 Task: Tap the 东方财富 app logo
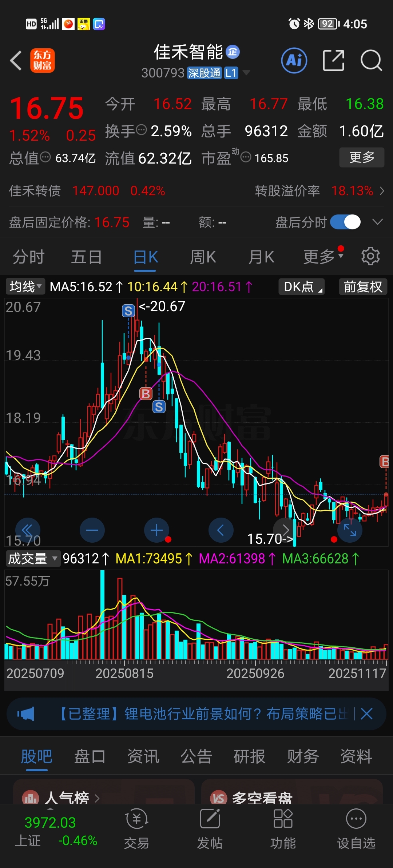[x=43, y=60]
